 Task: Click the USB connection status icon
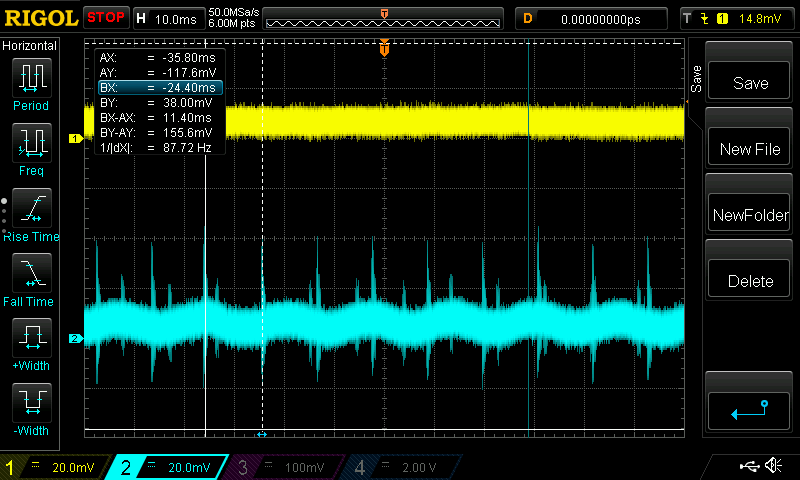[748, 465]
